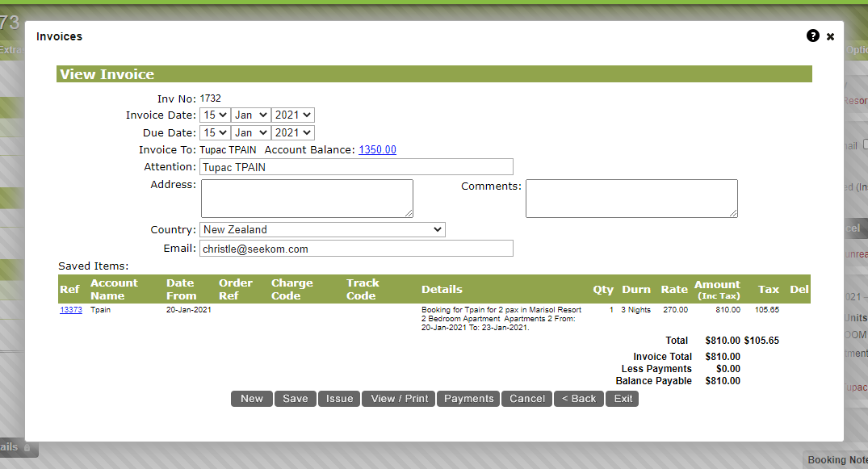This screenshot has width=868, height=469.
Task: Expand the Country dropdown showing New Zealand
Action: click(x=322, y=229)
